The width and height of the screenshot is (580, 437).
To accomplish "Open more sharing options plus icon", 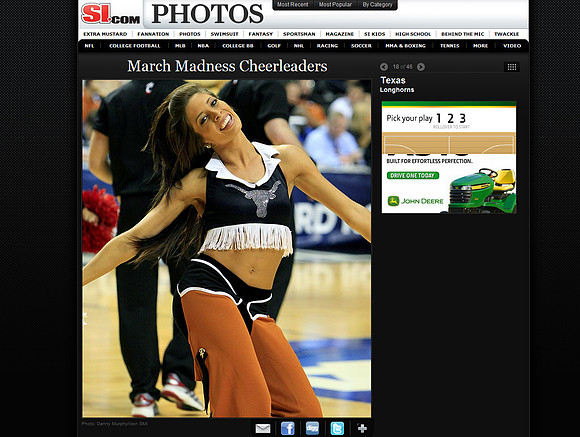I will (x=362, y=428).
